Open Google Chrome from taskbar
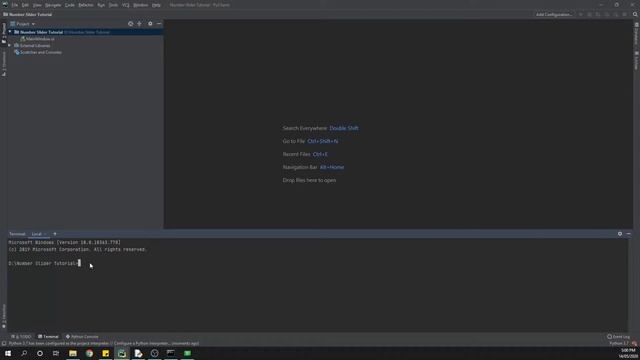The height and width of the screenshot is (360, 640). (89, 353)
